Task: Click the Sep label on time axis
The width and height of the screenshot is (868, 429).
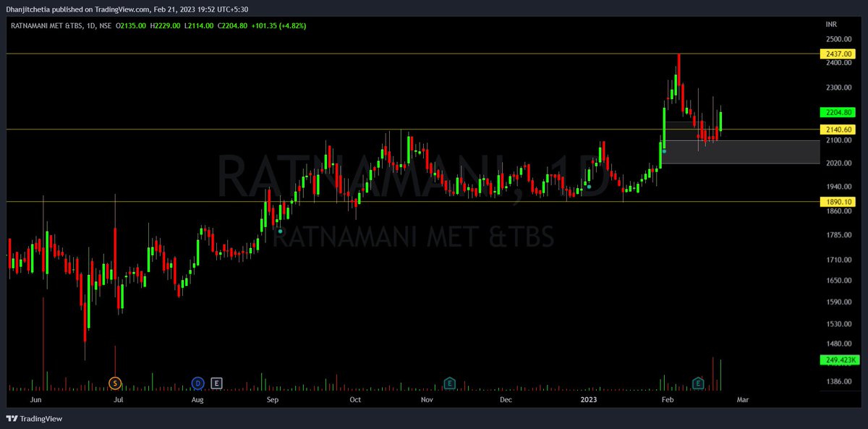Action: point(272,399)
